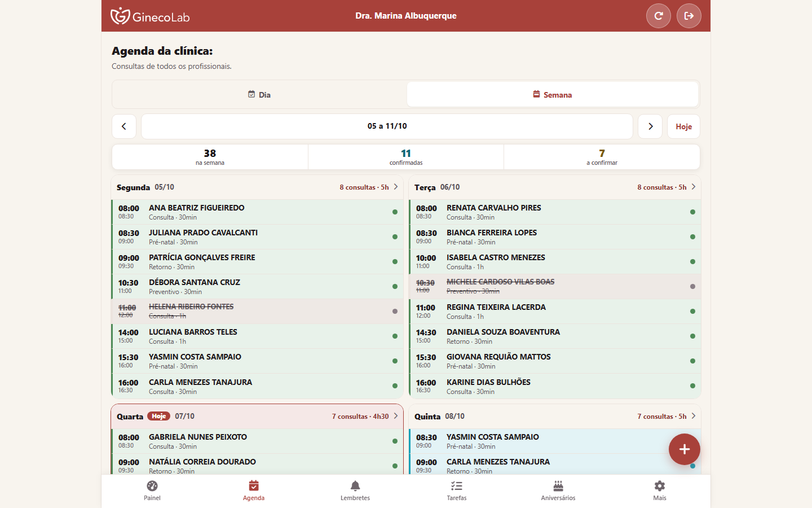Click status dot for Ana Beatriz Figueiredo
This screenshot has height=508, width=812.
coord(395,212)
